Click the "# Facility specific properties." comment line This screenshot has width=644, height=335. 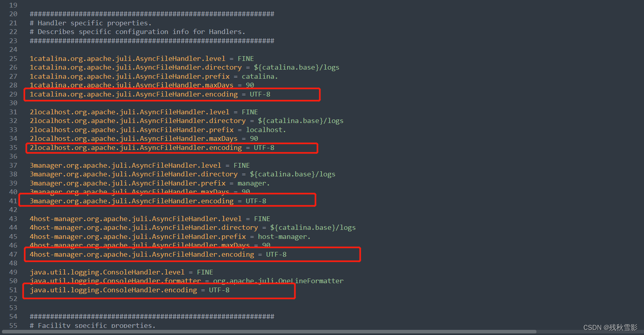click(x=93, y=326)
